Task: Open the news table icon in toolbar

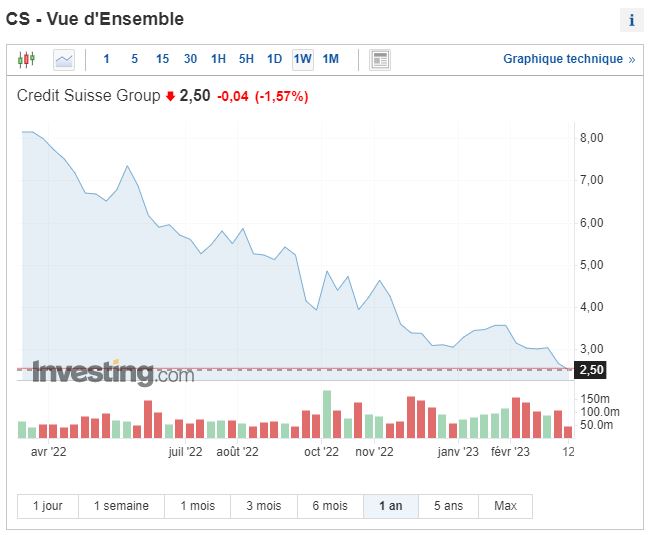Action: 380,60
